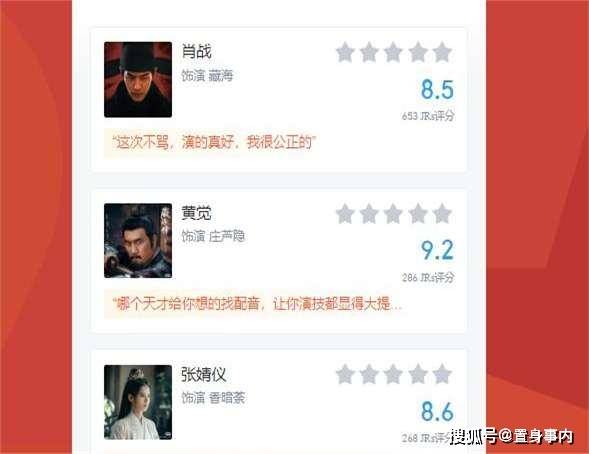This screenshot has height=454, width=589.
Task: Click the actor name 黄觉
Action: tap(196, 213)
